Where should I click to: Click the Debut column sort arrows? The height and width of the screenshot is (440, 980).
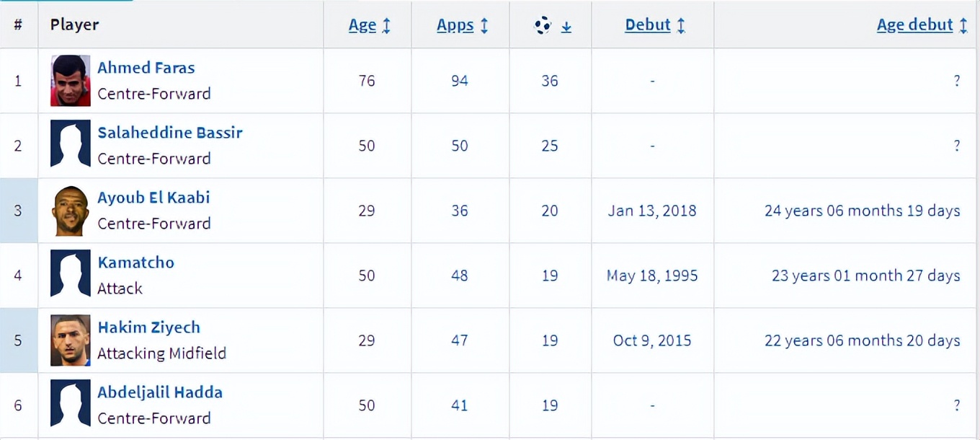(681, 26)
